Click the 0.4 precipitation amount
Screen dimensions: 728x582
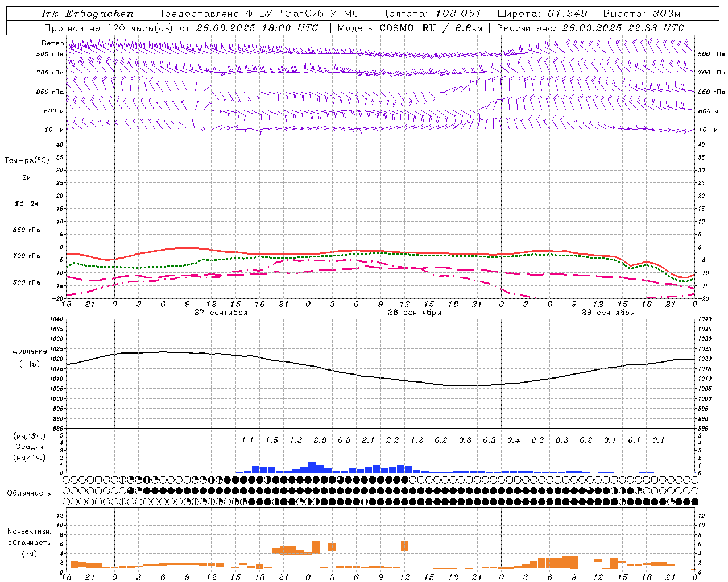point(514,440)
